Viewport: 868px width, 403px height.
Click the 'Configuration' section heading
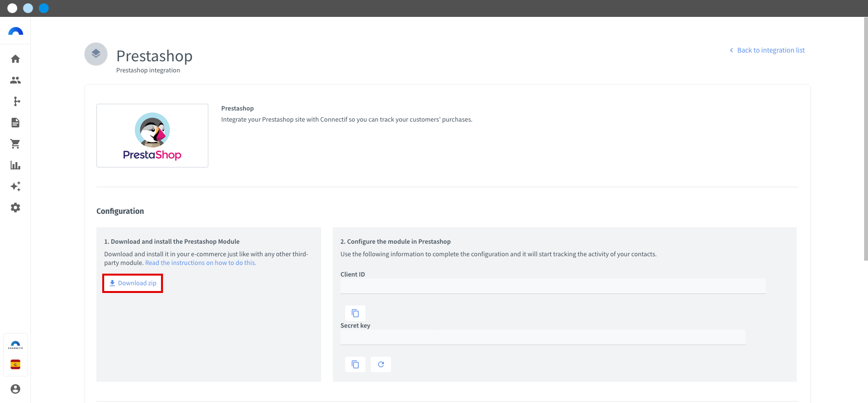tap(120, 211)
